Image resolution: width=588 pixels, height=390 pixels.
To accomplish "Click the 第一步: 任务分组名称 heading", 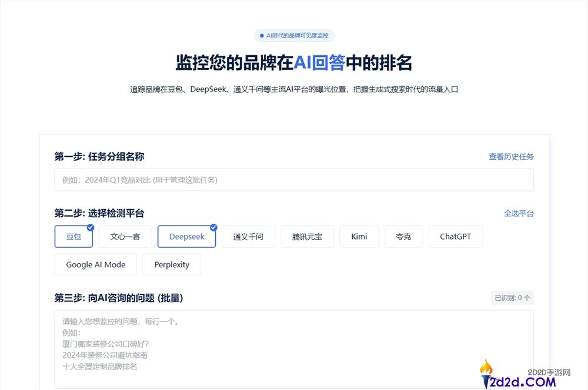I will 99,157.
